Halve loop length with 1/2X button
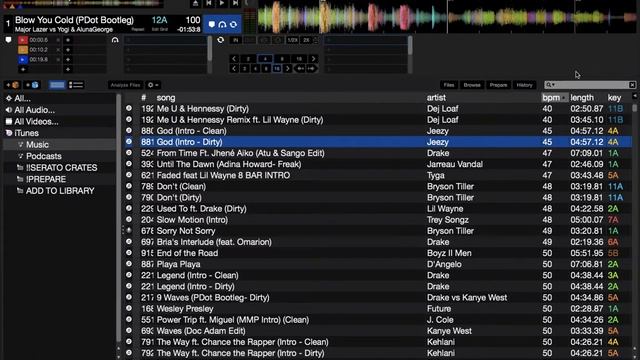The image size is (640, 360). tap(292, 40)
